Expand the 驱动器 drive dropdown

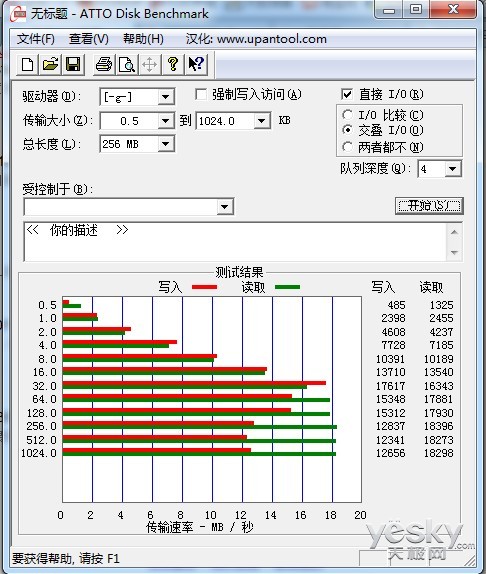coord(166,97)
